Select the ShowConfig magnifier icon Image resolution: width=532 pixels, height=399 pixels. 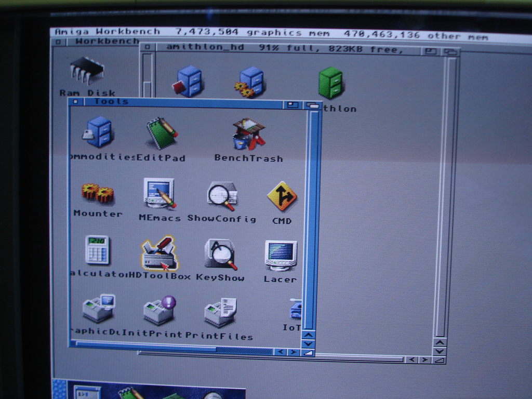(x=222, y=196)
